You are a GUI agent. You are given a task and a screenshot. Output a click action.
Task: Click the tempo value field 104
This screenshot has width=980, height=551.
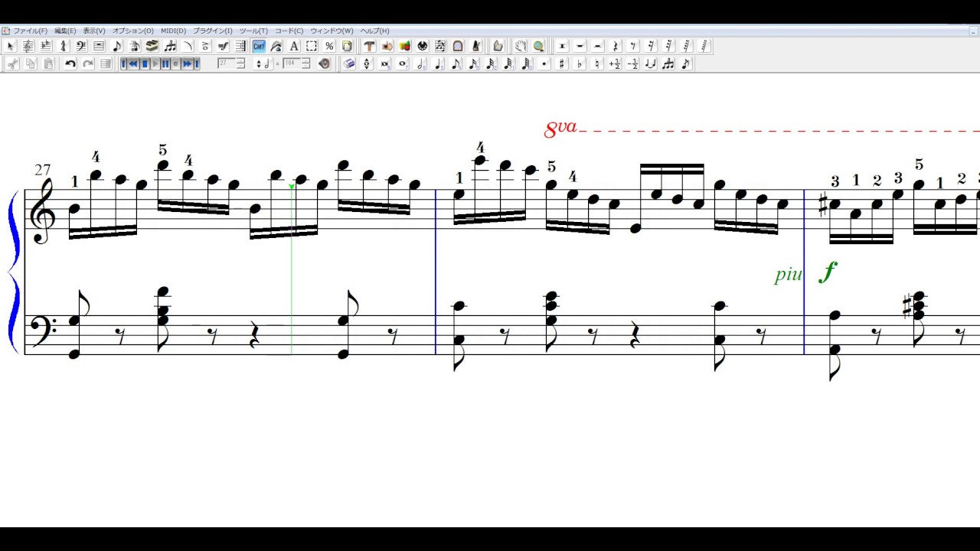pyautogui.click(x=291, y=64)
